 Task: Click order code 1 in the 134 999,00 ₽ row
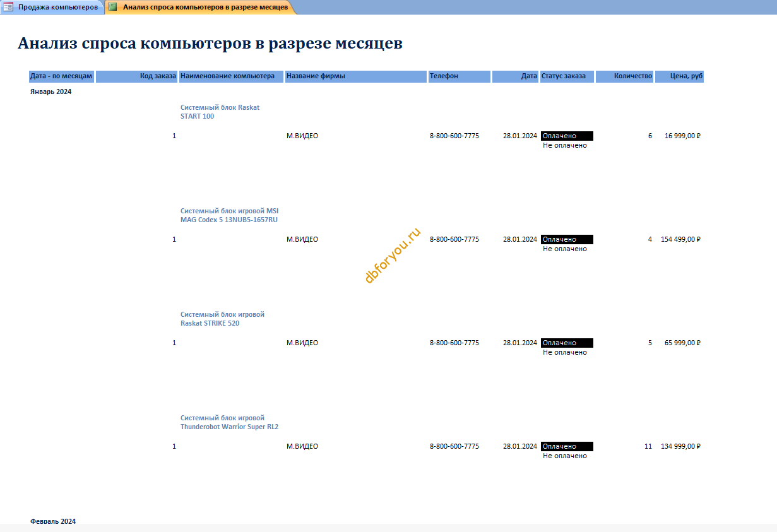click(x=174, y=446)
